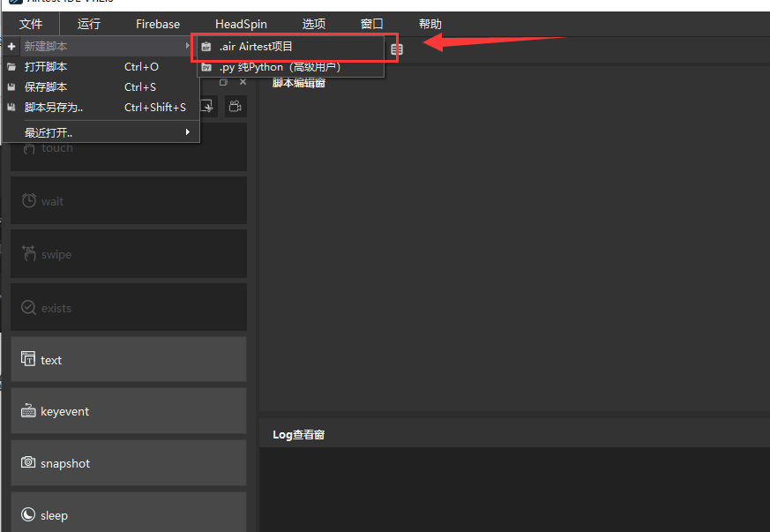
Task: Click the 脚本编辑窗 panel title
Action: point(299,83)
